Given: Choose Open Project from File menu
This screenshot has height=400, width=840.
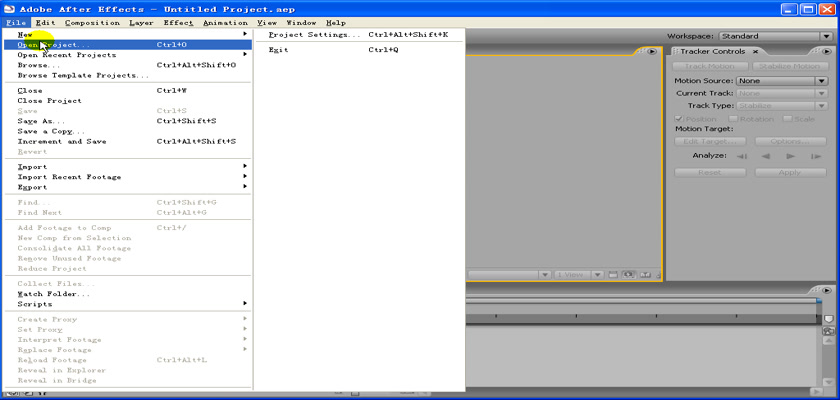Looking at the screenshot, I should pyautogui.click(x=128, y=44).
